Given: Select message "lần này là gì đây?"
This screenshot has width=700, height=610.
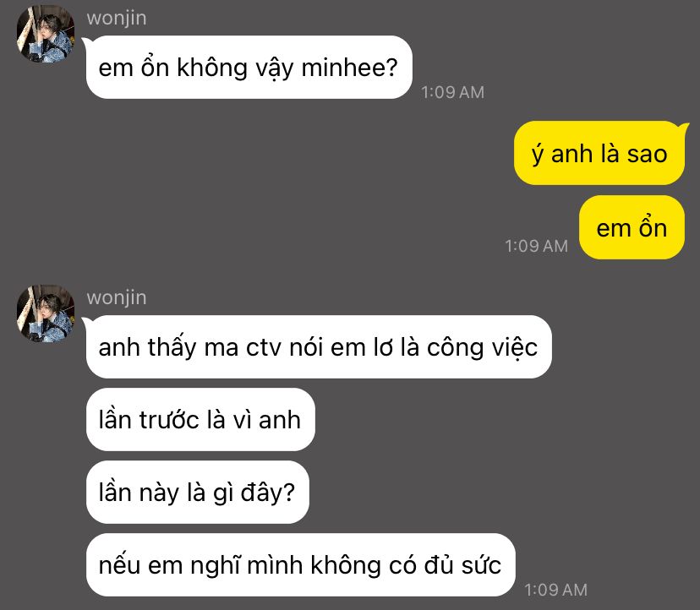Looking at the screenshot, I should 197,493.
